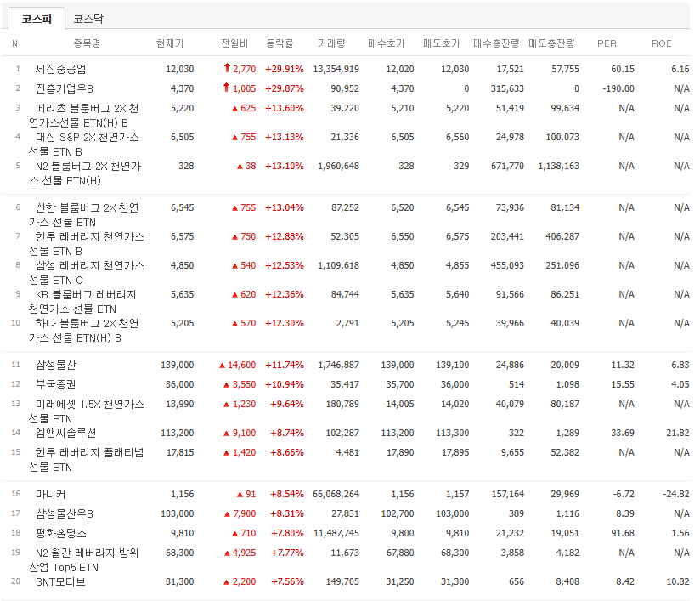Select PER value 33.69
The height and width of the screenshot is (601, 700).
tap(623, 433)
